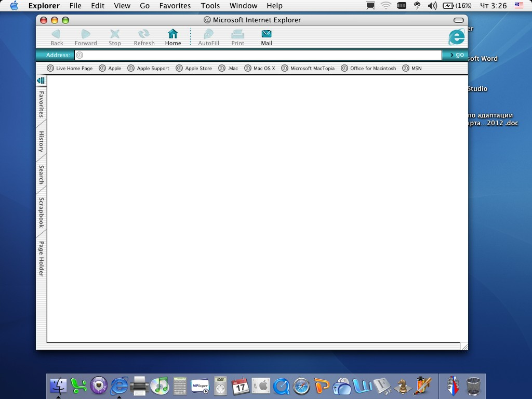This screenshot has width=532, height=399.
Task: Toggle toolbar with the window pill button
Action: (x=458, y=20)
